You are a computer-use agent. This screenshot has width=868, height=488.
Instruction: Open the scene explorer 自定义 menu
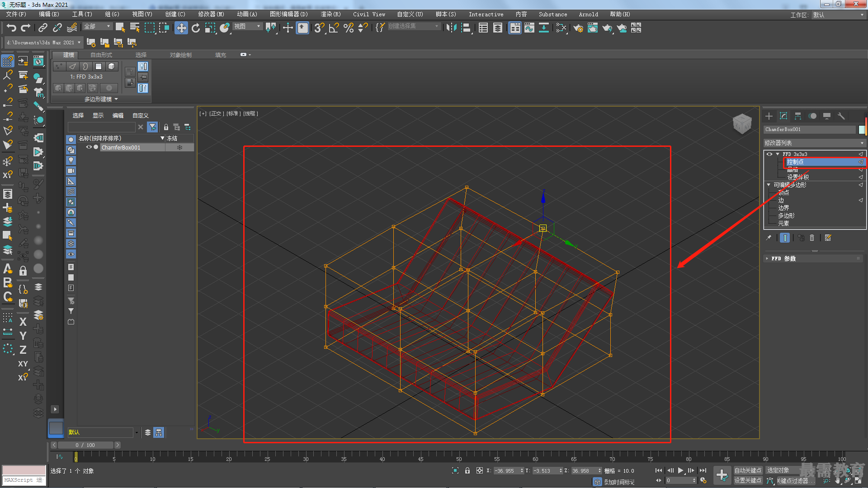[x=140, y=116]
